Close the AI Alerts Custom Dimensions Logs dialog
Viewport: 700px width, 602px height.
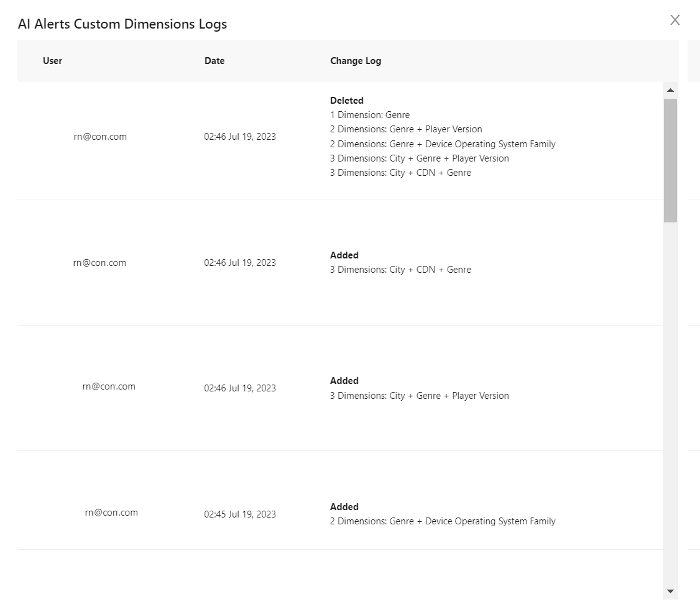(x=675, y=20)
